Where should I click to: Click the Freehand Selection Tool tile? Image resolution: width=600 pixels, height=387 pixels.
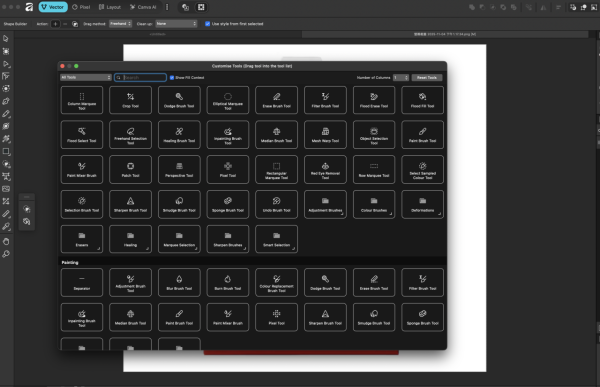coord(130,135)
